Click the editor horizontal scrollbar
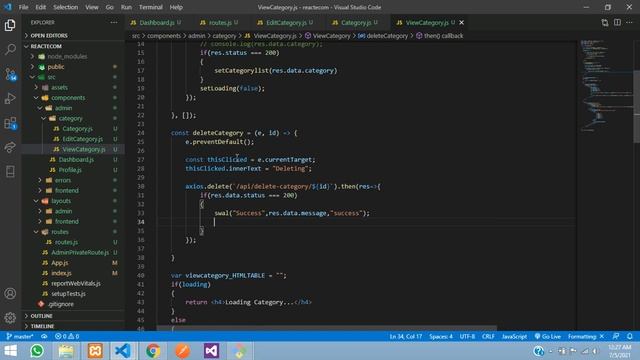Screen dimensions: 640x360 [327, 328]
